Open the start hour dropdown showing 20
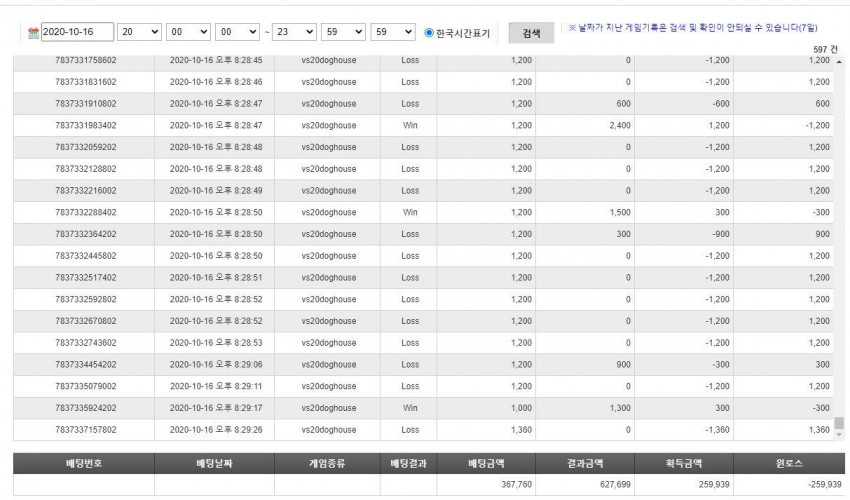 139,32
